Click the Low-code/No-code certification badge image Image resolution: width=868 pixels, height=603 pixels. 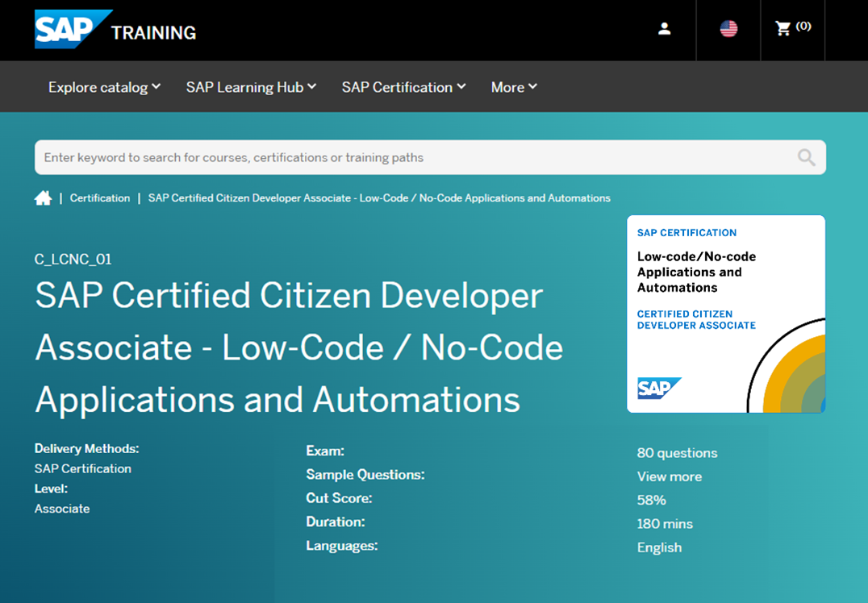(725, 314)
